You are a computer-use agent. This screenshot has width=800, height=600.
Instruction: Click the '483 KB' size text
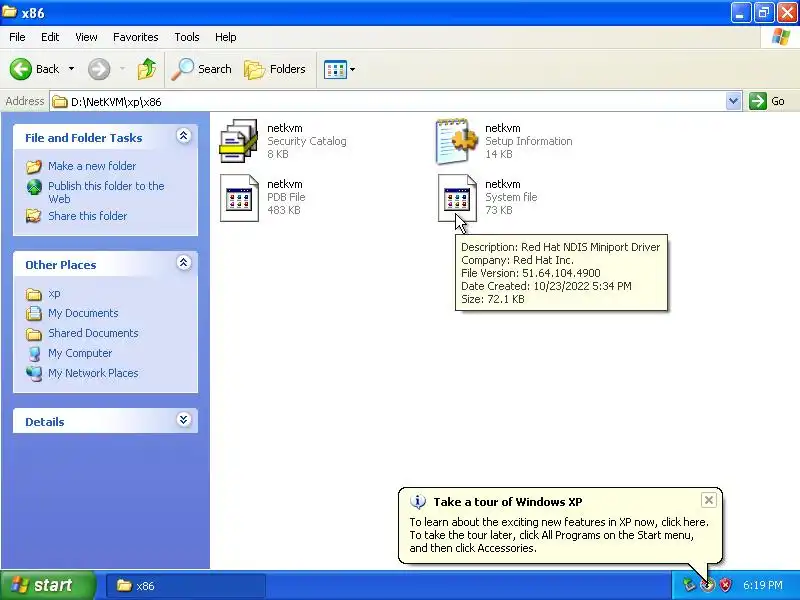[284, 210]
